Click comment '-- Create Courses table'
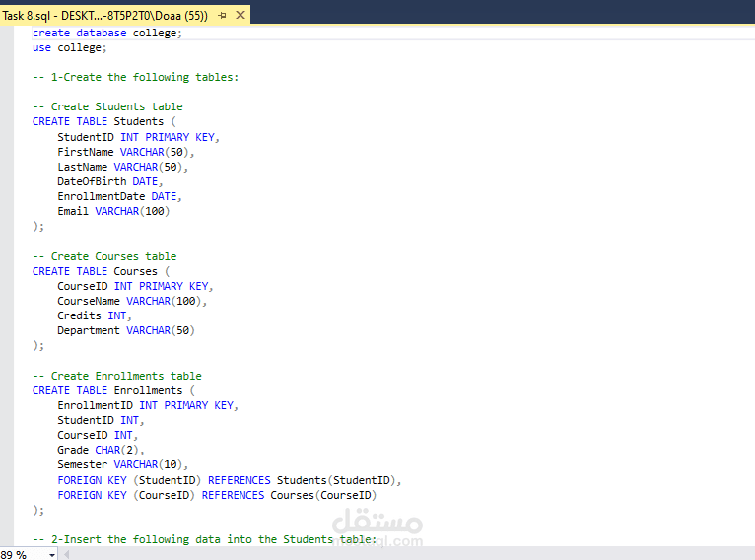The image size is (755, 560). [104, 256]
